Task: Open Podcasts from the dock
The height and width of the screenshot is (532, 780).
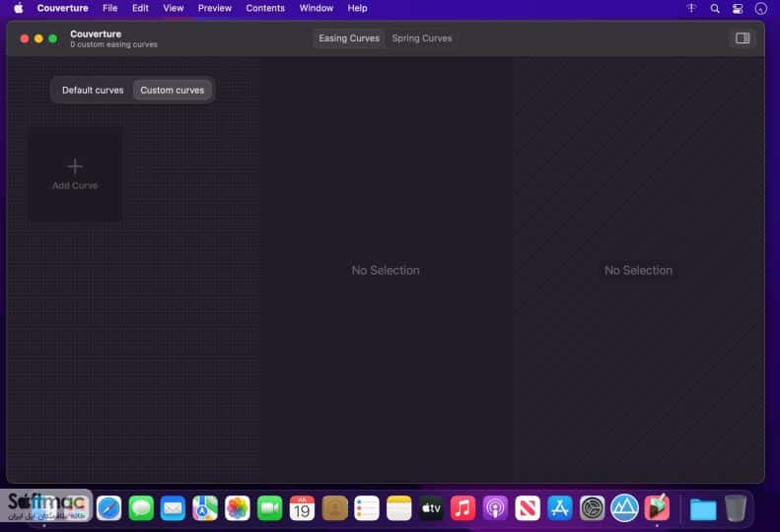Action: point(495,508)
